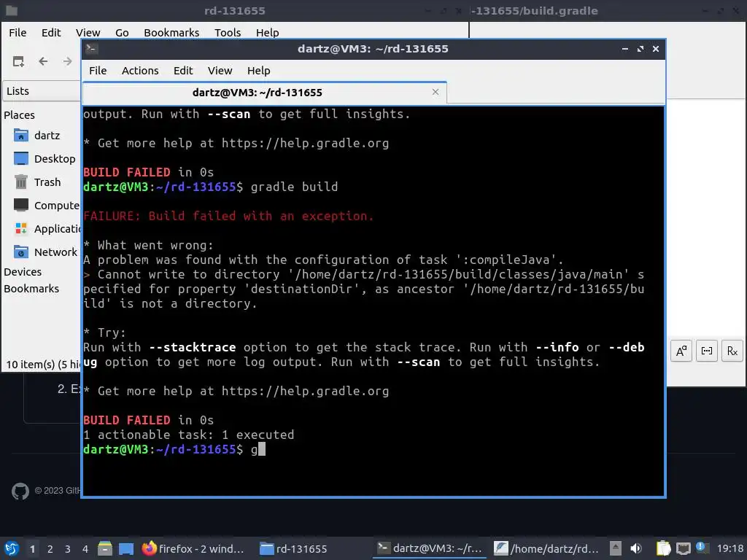Switch to /home/dartz/rd editor on taskbar
Screen dimensions: 747x560
pos(546,548)
